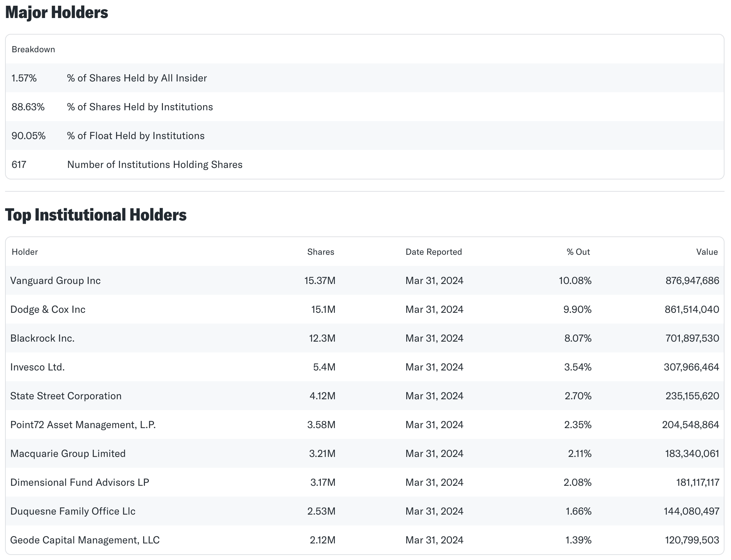Click the Top Institutional Holders heading
Image resolution: width=731 pixels, height=560 pixels.
click(96, 215)
